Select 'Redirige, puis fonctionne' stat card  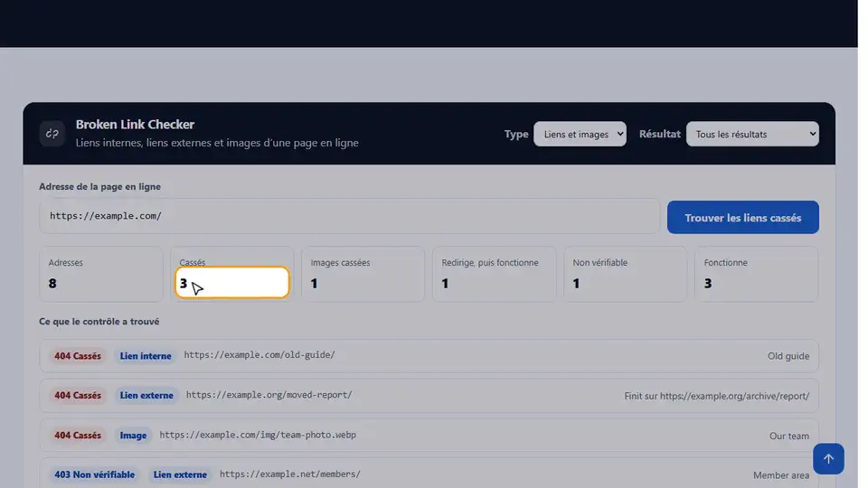pos(495,274)
